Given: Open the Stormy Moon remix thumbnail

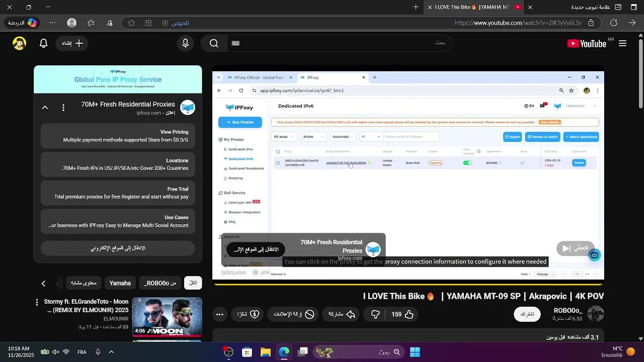Looking at the screenshot, I should pos(167,317).
